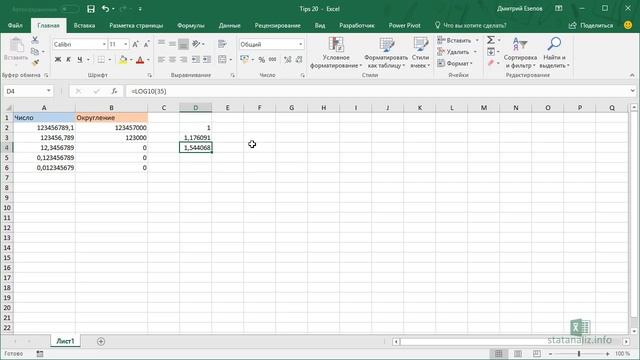This screenshot has height=360, width=640.
Task: Toggle bottom vertical alignment (highlighted)
Action: pyautogui.click(x=183, y=44)
